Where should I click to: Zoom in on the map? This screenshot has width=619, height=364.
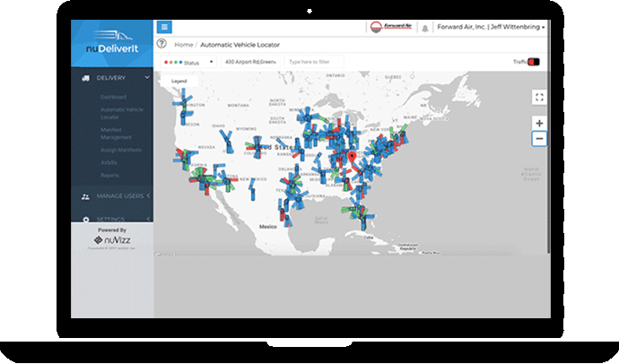538,123
